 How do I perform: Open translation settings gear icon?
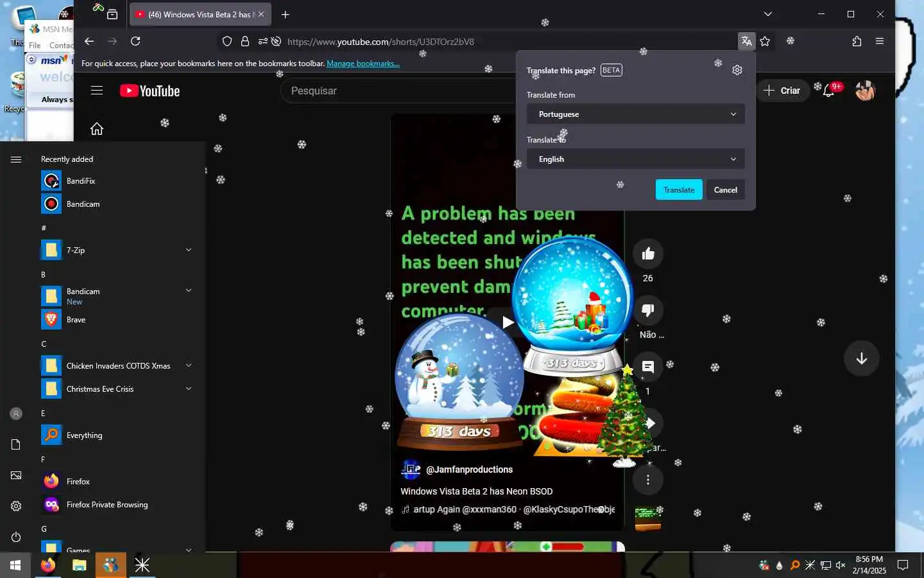click(x=737, y=70)
